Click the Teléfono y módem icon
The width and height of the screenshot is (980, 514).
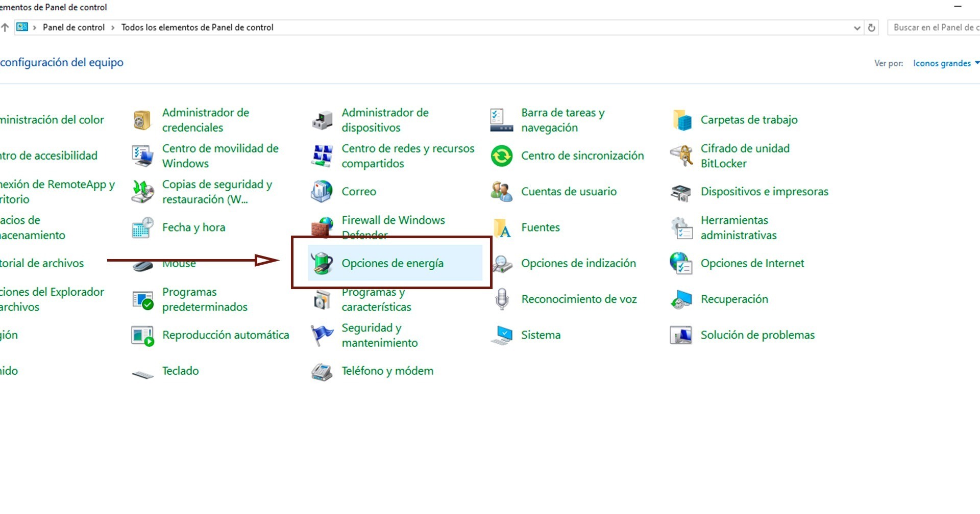322,371
